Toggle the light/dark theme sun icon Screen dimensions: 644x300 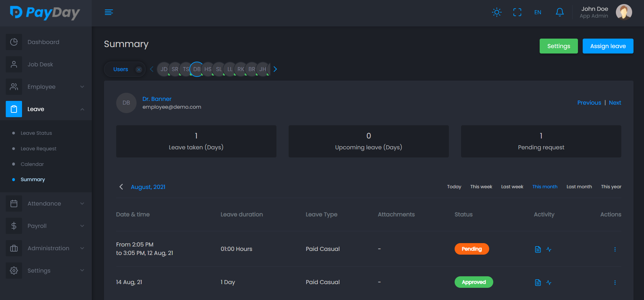[497, 13]
